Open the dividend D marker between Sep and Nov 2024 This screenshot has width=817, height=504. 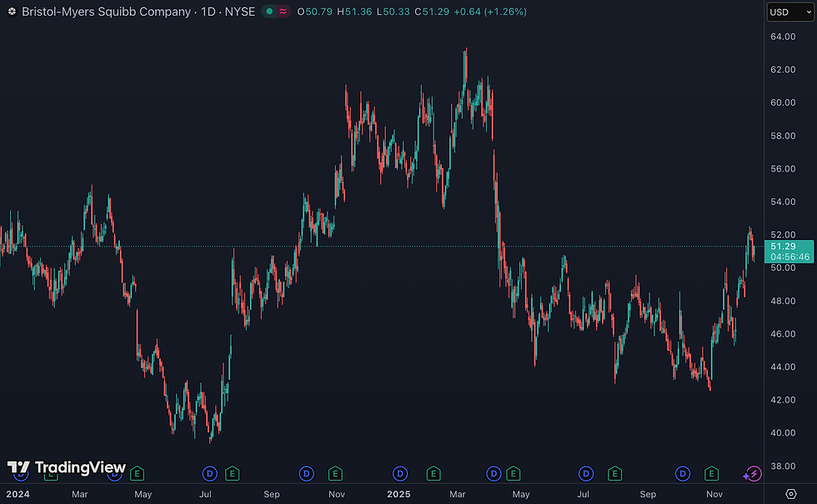pyautogui.click(x=307, y=474)
